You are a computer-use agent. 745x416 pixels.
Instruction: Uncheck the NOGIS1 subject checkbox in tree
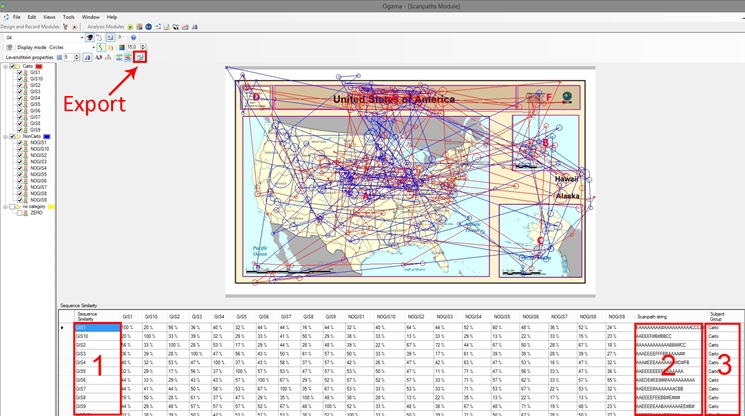pyautogui.click(x=19, y=142)
